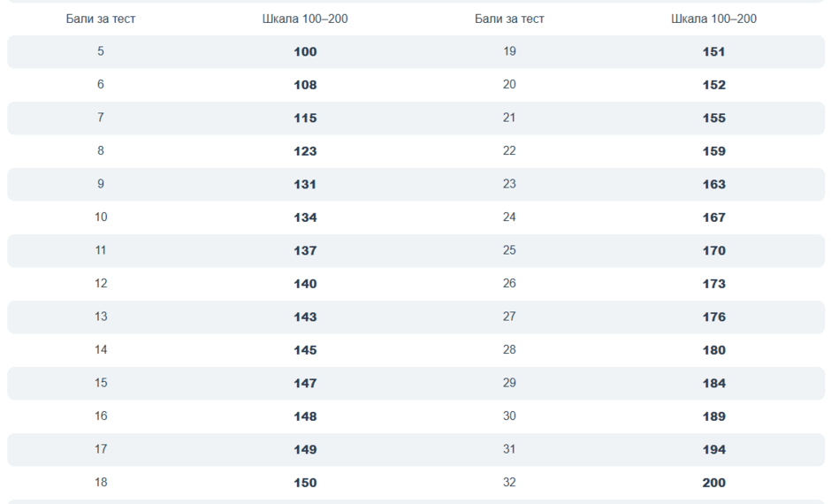Select scale value 173 for score 26

click(x=714, y=284)
